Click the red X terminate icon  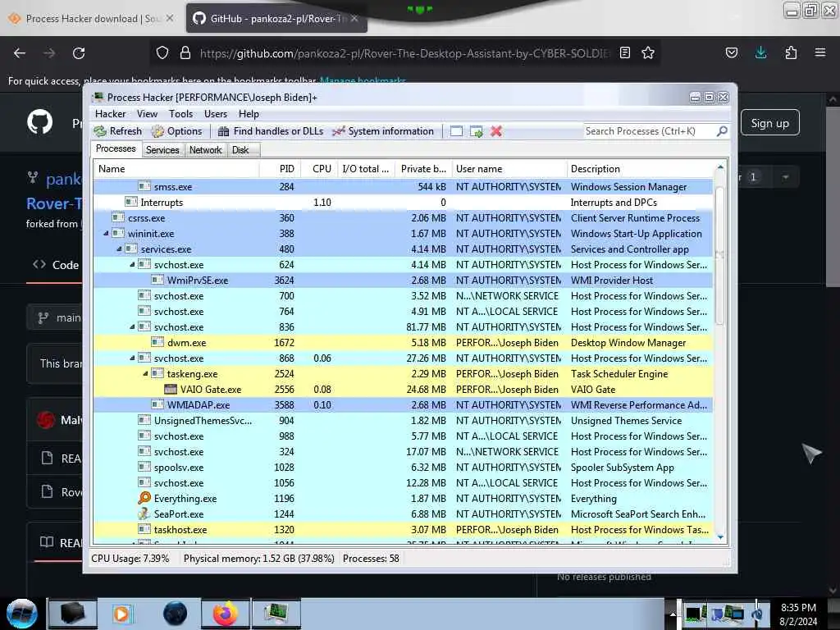[496, 131]
